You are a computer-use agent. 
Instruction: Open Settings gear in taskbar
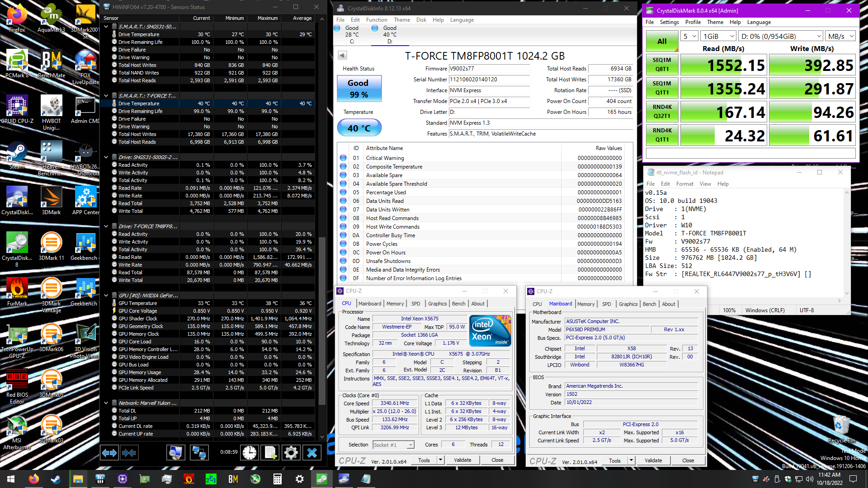pos(300,479)
